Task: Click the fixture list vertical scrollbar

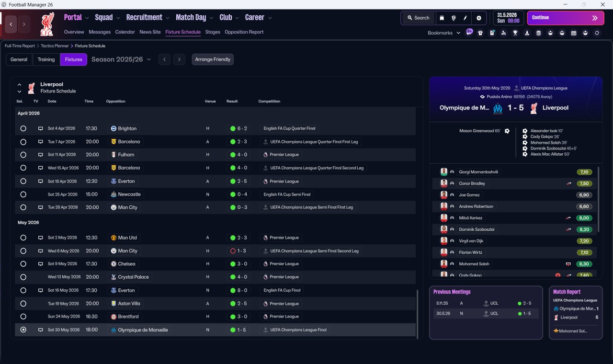Action: coord(417,314)
